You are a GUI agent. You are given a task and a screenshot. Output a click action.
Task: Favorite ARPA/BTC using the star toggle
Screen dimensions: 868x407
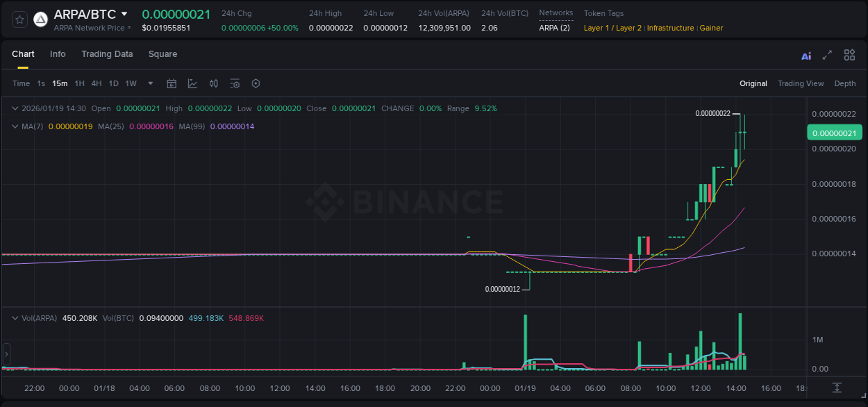point(19,19)
